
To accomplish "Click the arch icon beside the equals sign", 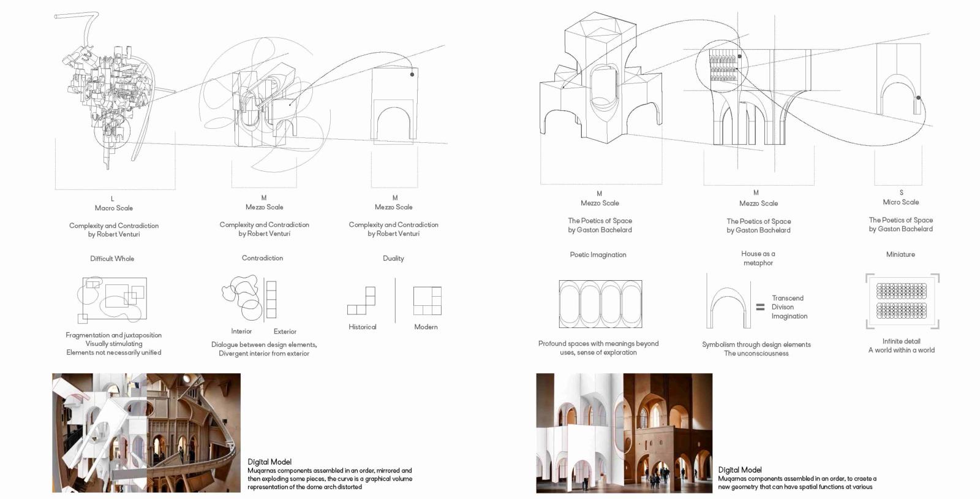I will (x=728, y=303).
